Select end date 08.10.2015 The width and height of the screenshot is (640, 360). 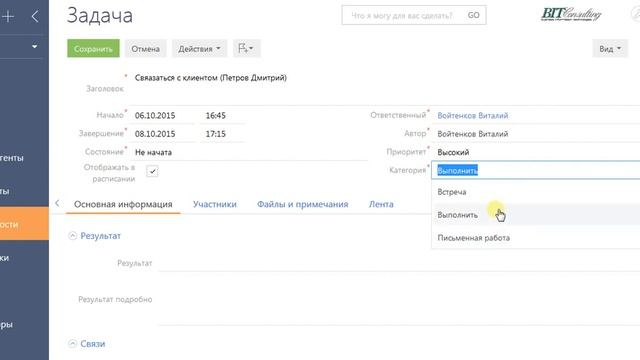(162, 134)
